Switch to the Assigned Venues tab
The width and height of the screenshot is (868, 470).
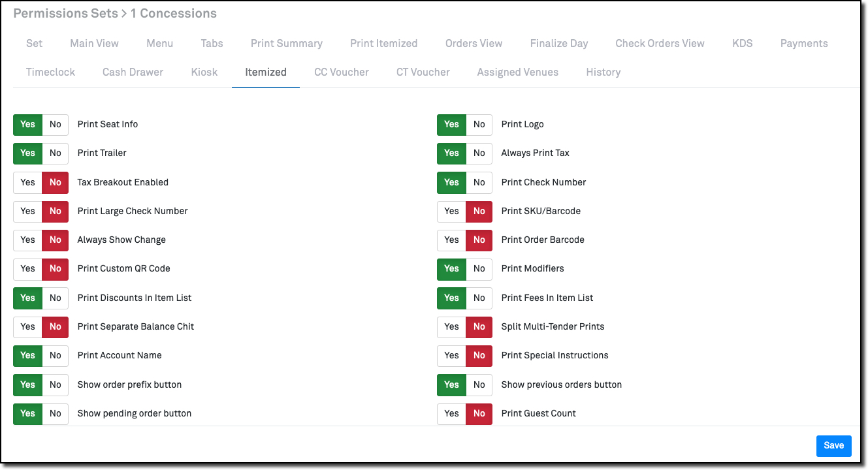(x=517, y=72)
